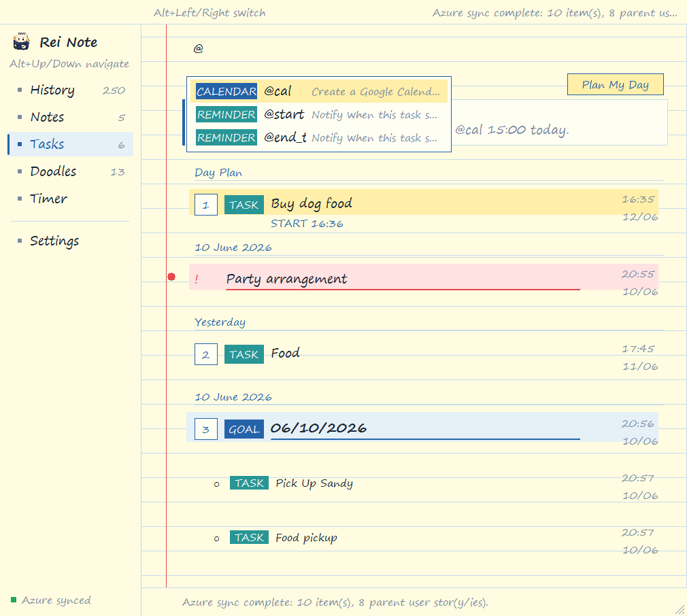Viewport: 687px width, 616px height.
Task: Click TASK badge on Pick Up Sandy
Action: tap(250, 483)
